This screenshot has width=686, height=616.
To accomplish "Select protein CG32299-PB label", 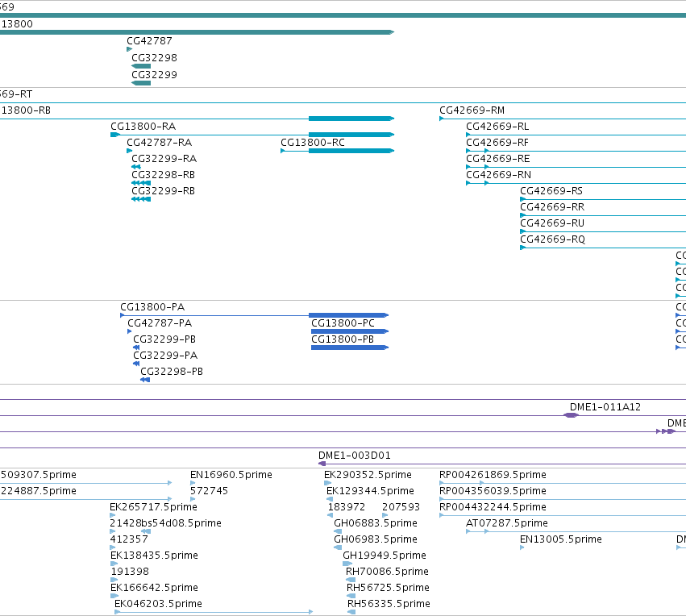I will click(164, 339).
